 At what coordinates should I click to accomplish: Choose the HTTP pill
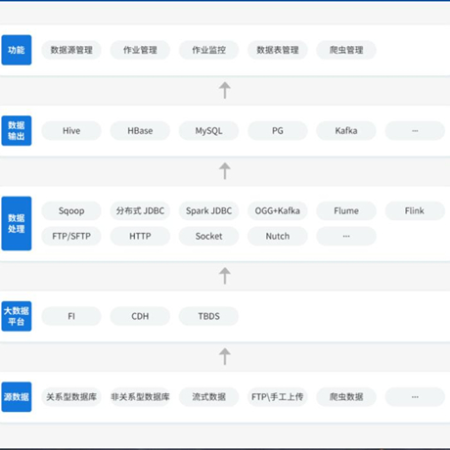coord(140,236)
